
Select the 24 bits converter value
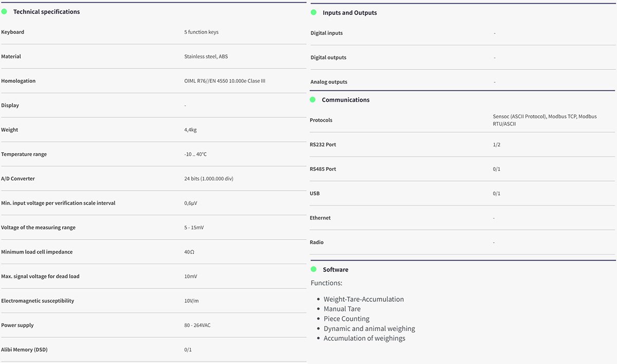coord(210,179)
